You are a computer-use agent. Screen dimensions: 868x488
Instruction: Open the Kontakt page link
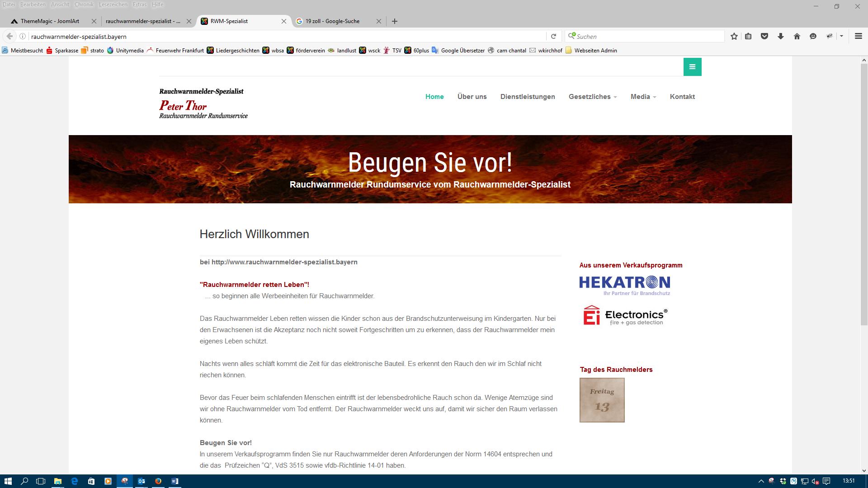[682, 97]
